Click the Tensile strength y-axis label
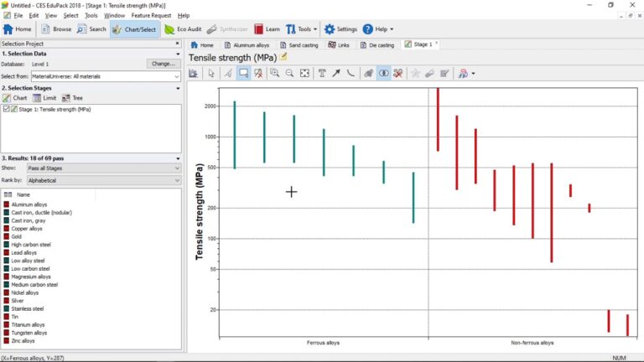The image size is (644, 362). (x=200, y=212)
